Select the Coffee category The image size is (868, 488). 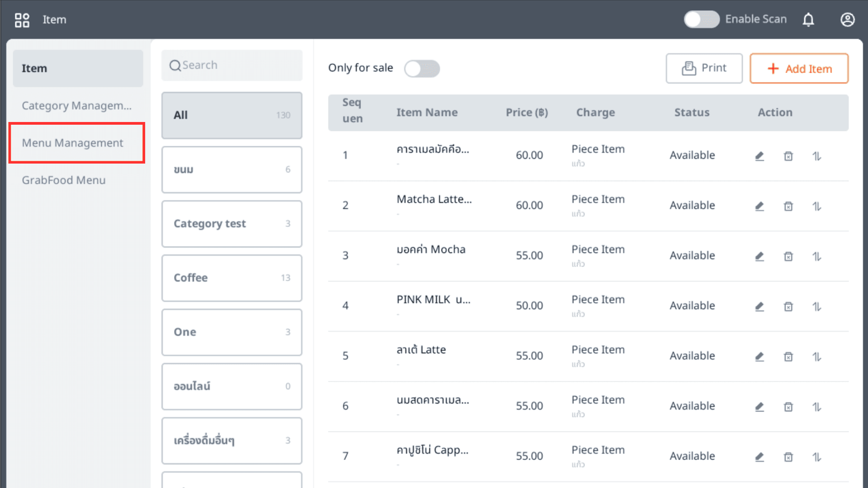[x=231, y=278]
